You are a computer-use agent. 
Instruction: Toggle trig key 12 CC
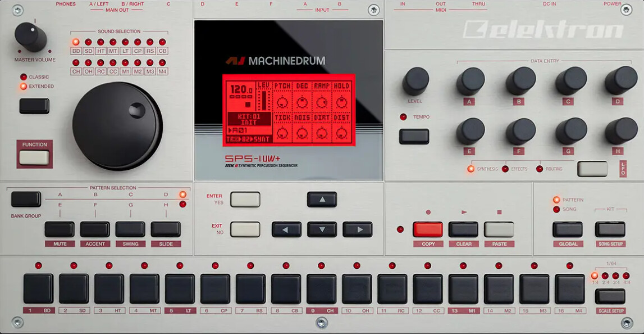(x=428, y=289)
